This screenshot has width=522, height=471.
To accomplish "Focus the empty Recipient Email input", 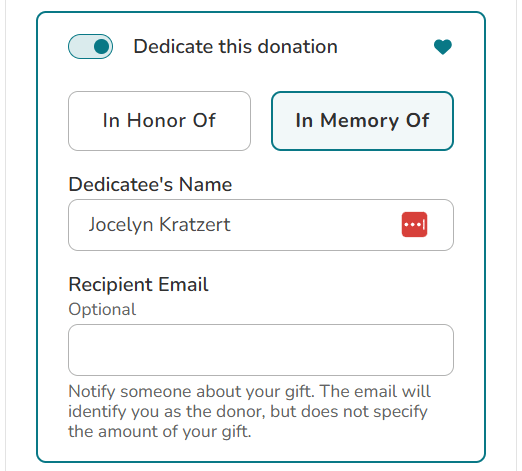I will (261, 350).
